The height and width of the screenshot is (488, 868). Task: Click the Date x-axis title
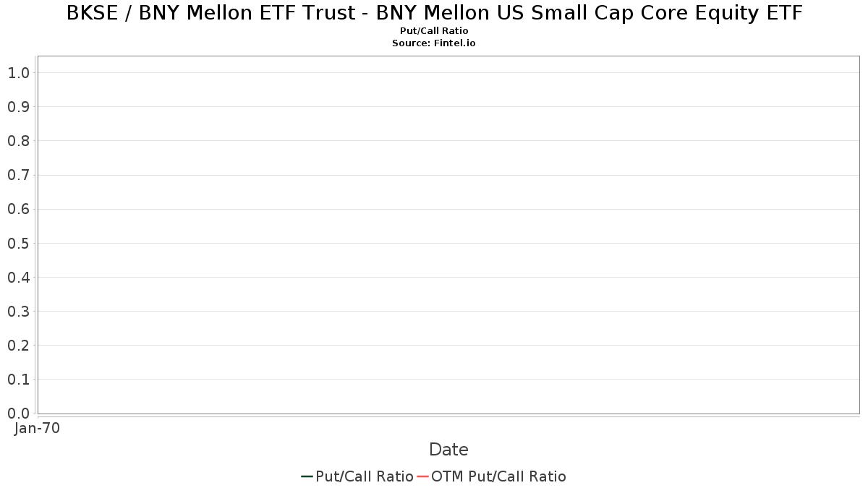coord(448,450)
